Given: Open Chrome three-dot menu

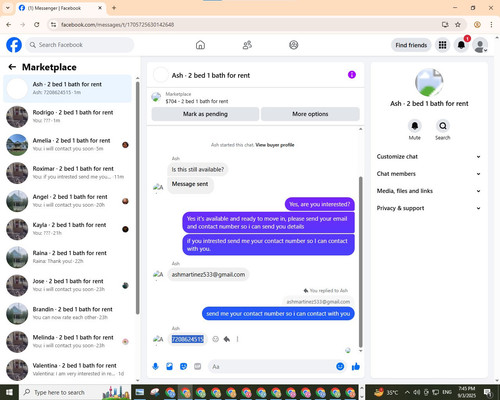Looking at the screenshot, I should click(x=491, y=24).
